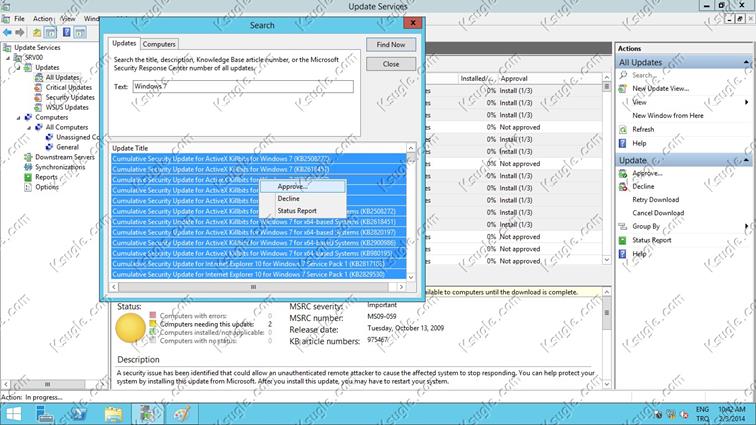Image resolution: width=756 pixels, height=425 pixels.
Task: Click the Close button in Search dialog
Action: click(x=391, y=64)
